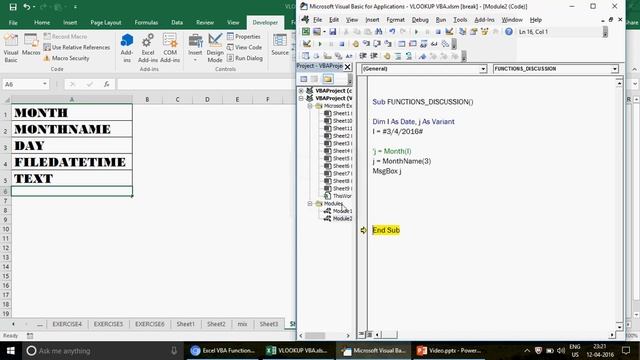Click the insert function fx icon
Screen dimensions: 640x360
pyautogui.click(x=106, y=84)
